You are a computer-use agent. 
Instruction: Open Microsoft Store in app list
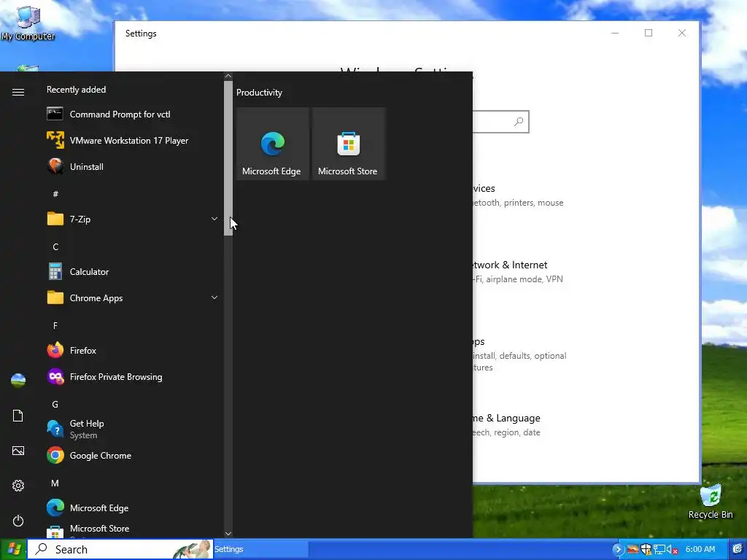132,530
